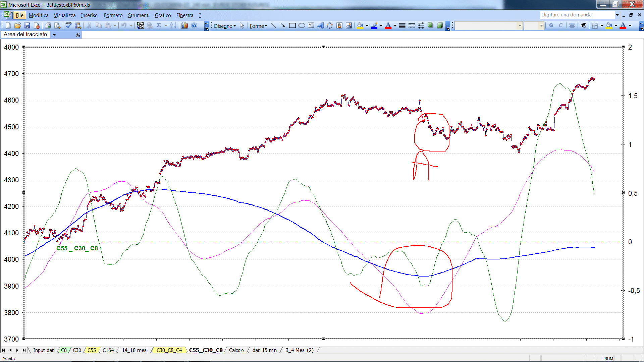Switch to the Calcolo sheet tab

click(x=236, y=350)
